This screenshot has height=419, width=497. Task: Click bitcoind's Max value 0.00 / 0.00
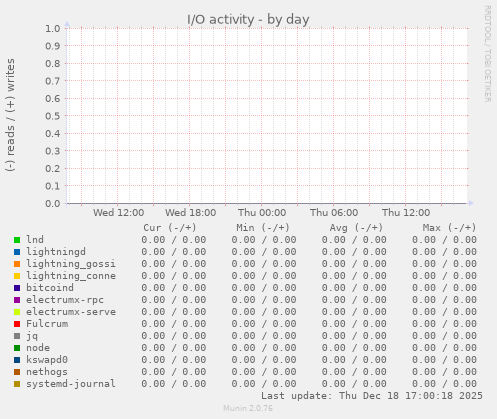pyautogui.click(x=444, y=288)
